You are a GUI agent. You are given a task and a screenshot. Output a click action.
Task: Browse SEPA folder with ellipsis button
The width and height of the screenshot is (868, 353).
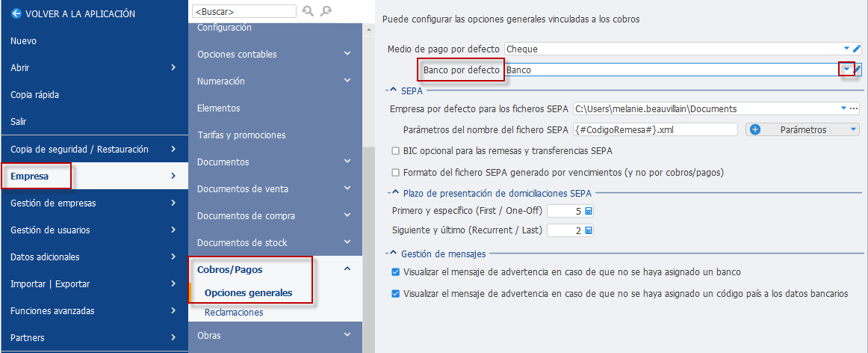pos(854,108)
